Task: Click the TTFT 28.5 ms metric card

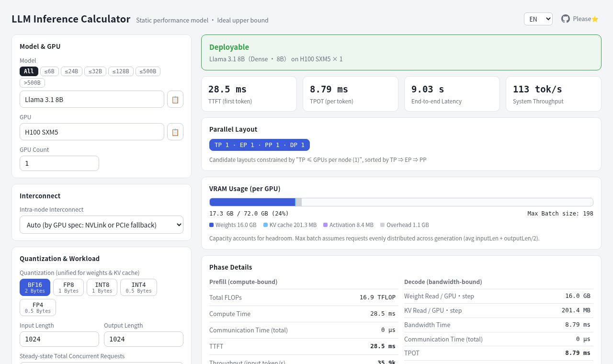Action: click(x=249, y=94)
